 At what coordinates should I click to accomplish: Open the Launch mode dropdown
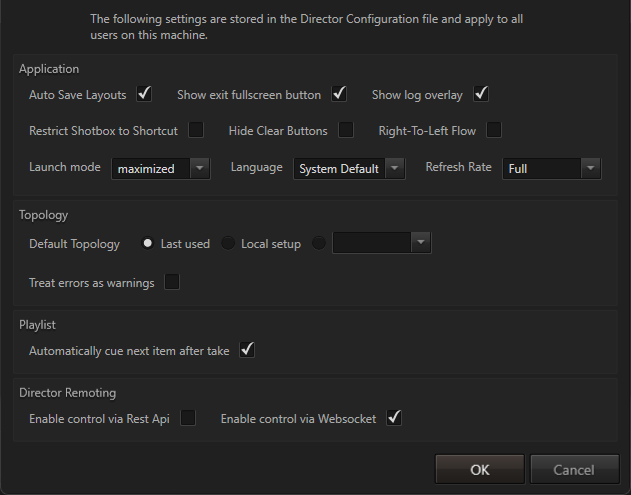coord(160,168)
